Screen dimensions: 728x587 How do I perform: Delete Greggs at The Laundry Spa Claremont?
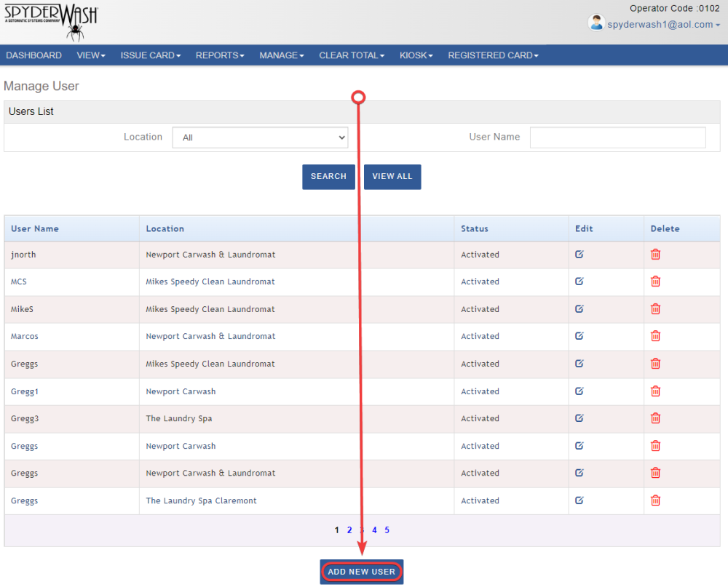point(655,500)
